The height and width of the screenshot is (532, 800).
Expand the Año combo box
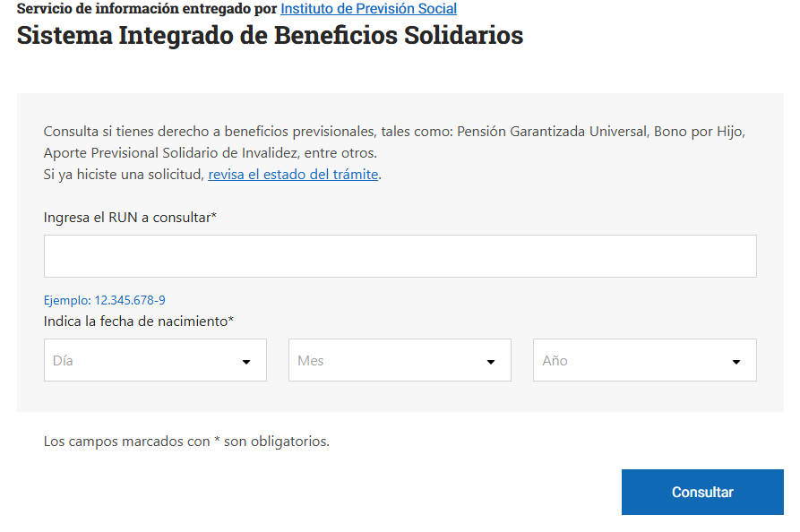coord(644,360)
